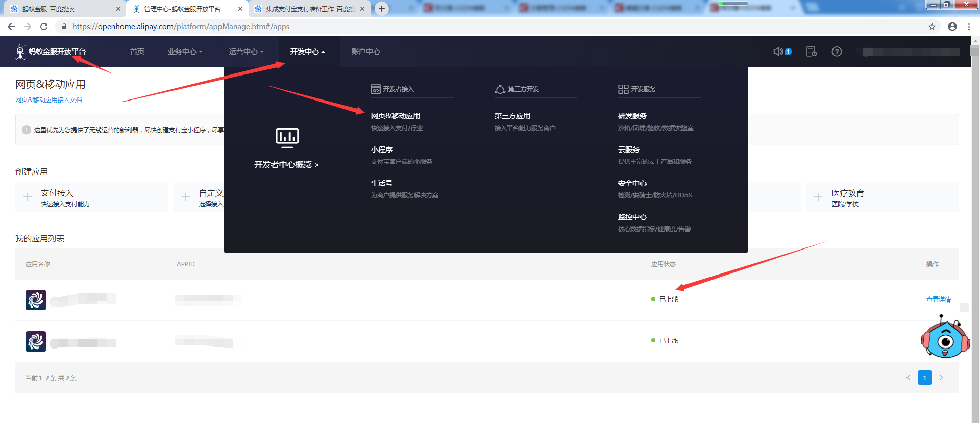Viewport: 980px width, 423px height.
Task: Click the 开发者接入 section icon
Action: [x=376, y=89]
